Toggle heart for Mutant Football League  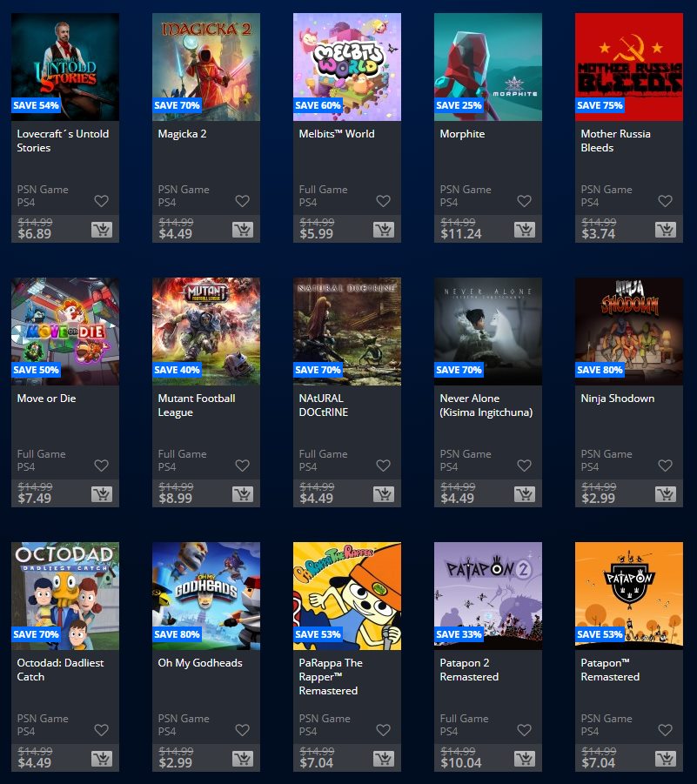pos(243,466)
